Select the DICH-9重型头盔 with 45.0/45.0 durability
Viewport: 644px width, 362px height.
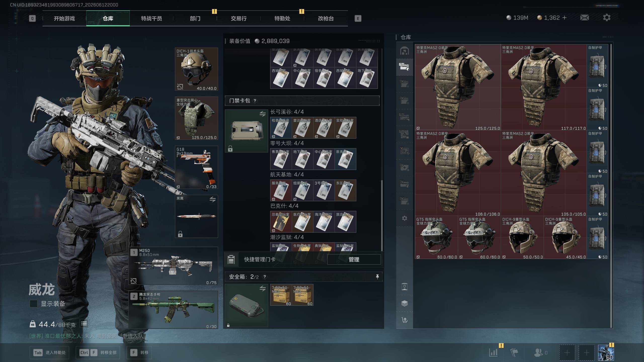pyautogui.click(x=565, y=238)
